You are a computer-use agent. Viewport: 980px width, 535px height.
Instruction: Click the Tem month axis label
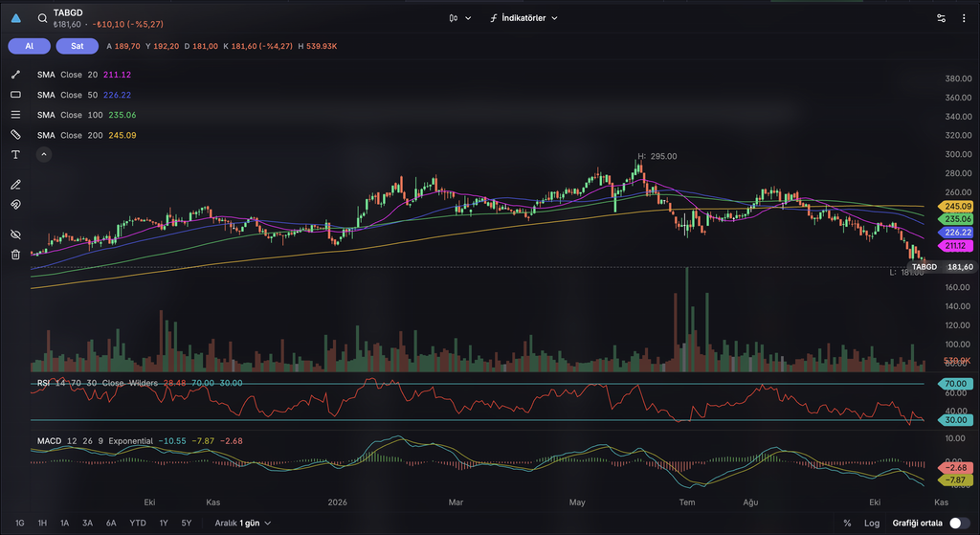(687, 502)
